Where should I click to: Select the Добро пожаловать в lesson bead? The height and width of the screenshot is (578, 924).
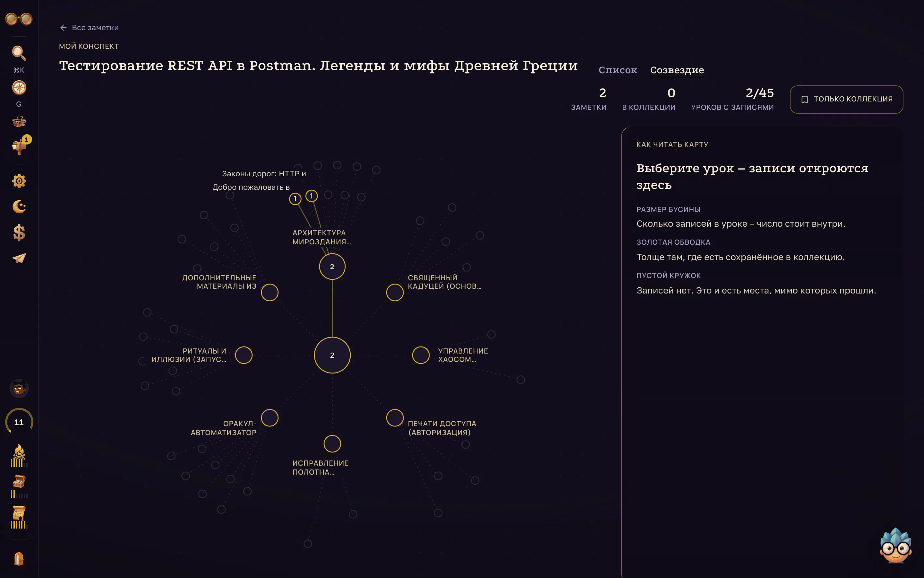click(x=295, y=198)
